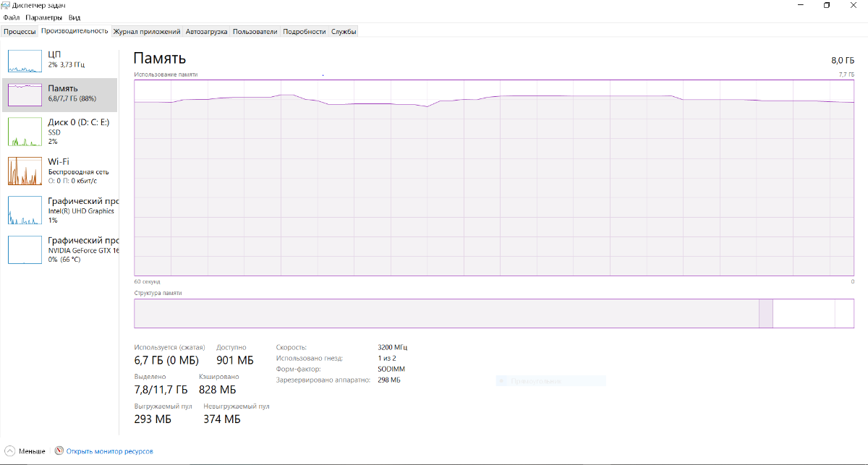
Task: Select the Intel(R) UHD Graphics GPU graph
Action: coord(25,210)
